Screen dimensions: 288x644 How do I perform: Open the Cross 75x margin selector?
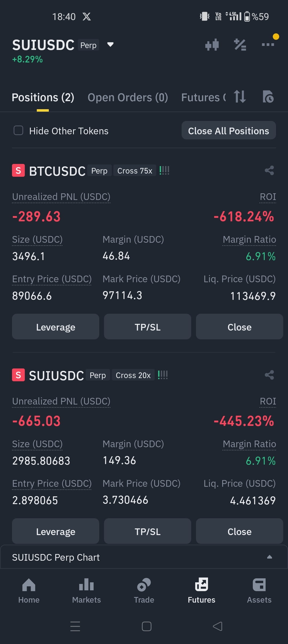[x=135, y=171]
